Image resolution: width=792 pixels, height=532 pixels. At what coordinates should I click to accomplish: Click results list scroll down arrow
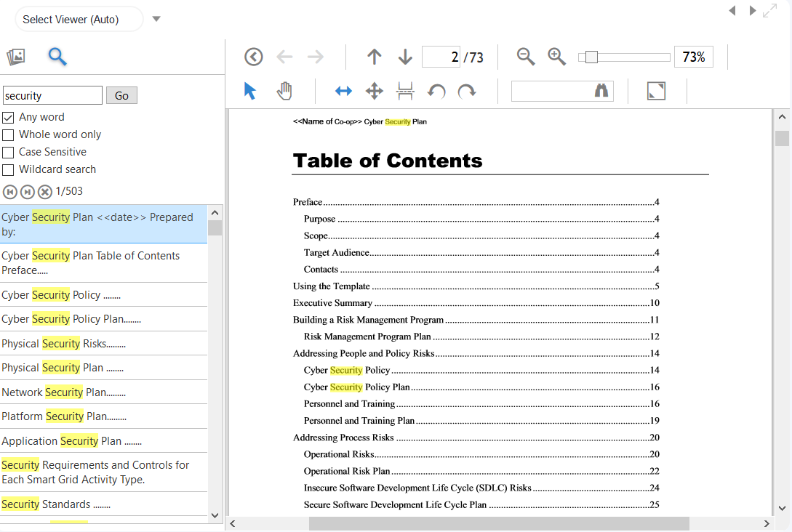click(x=215, y=515)
